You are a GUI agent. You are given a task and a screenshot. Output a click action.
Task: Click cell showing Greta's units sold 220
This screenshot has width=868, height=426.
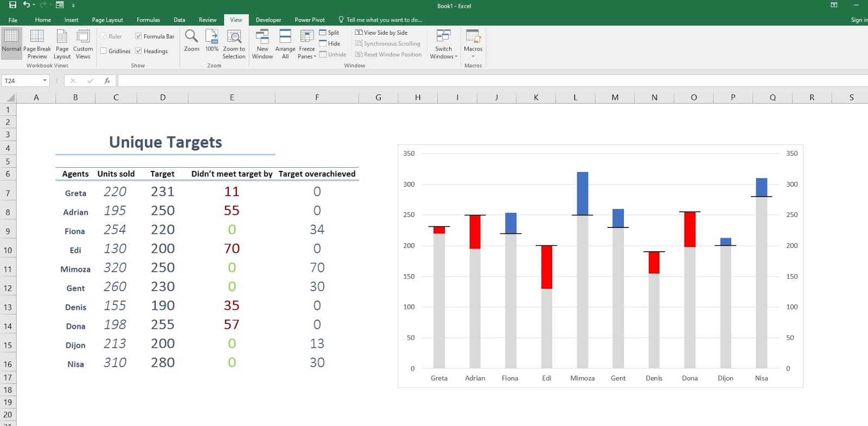[x=115, y=192]
